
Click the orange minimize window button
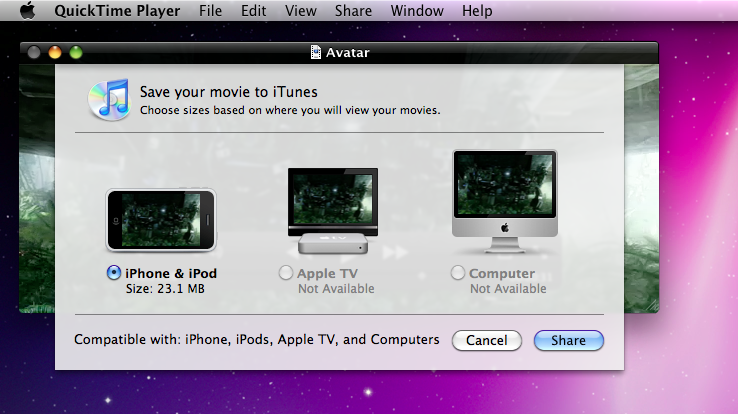pos(55,52)
